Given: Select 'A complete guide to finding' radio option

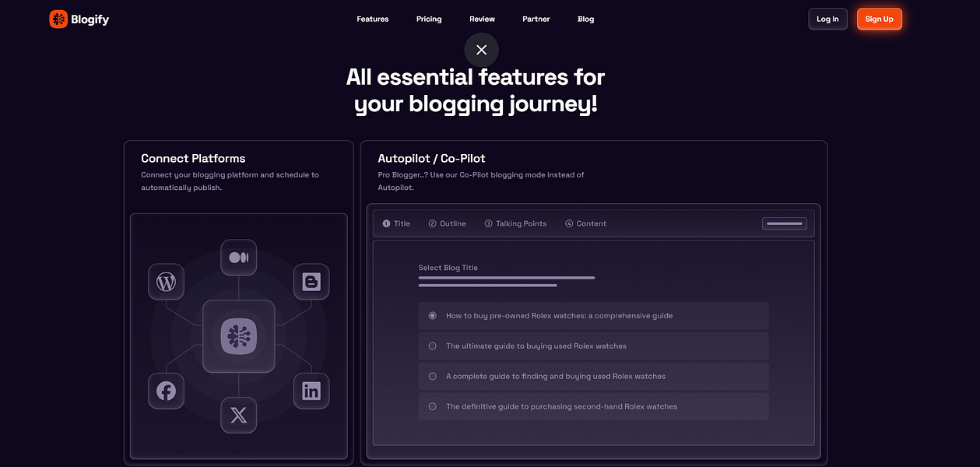Looking at the screenshot, I should [433, 376].
